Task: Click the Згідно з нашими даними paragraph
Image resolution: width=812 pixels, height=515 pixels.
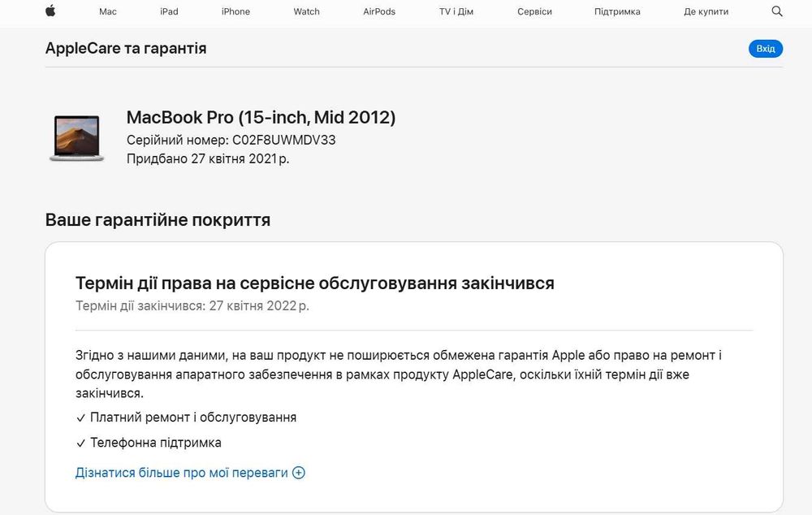Action: point(399,374)
